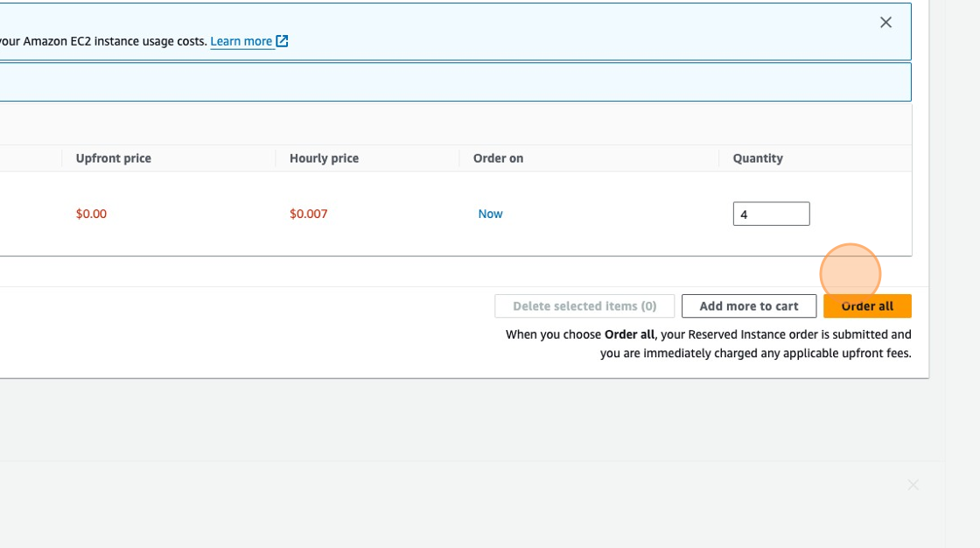Click the Upfront price column header

(114, 158)
